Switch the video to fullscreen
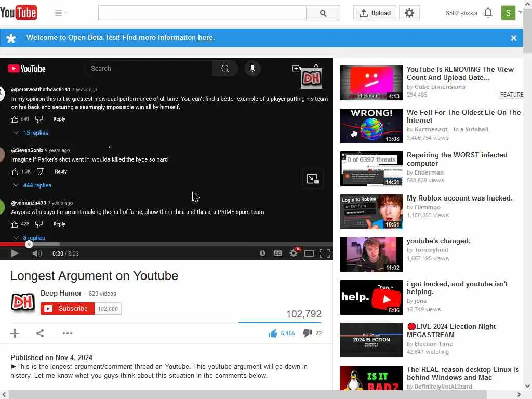This screenshot has height=399, width=532. tap(325, 254)
